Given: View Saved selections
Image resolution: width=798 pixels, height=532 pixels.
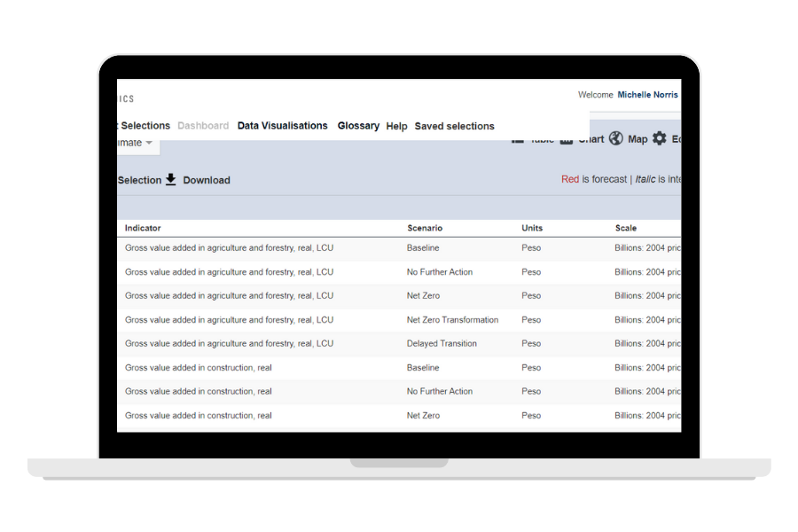Looking at the screenshot, I should [454, 126].
